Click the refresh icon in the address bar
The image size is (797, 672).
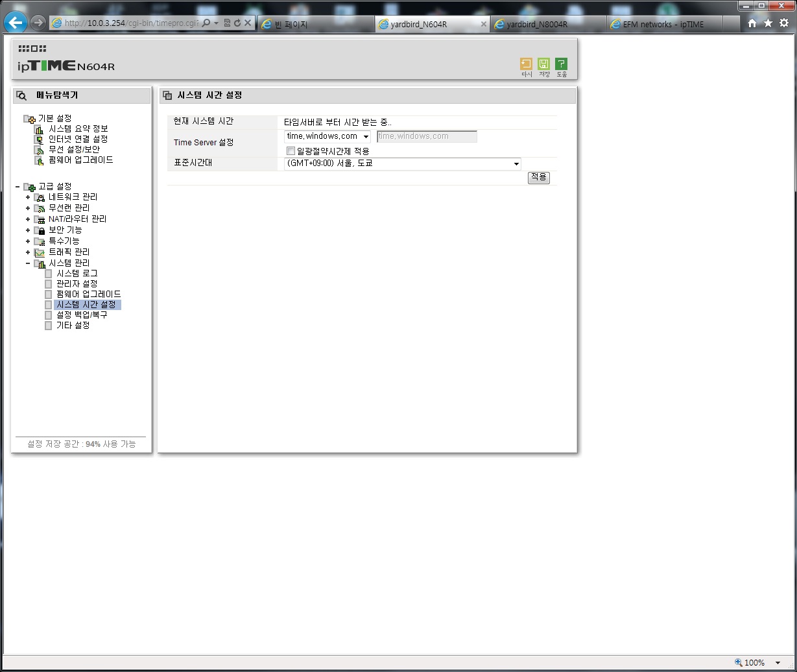[238, 23]
